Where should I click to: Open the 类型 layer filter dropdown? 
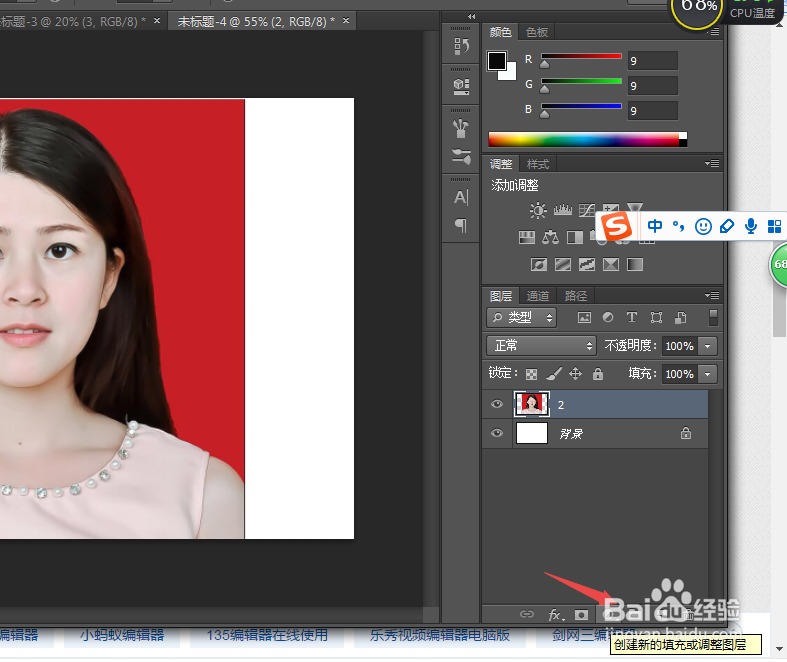pyautogui.click(x=521, y=317)
